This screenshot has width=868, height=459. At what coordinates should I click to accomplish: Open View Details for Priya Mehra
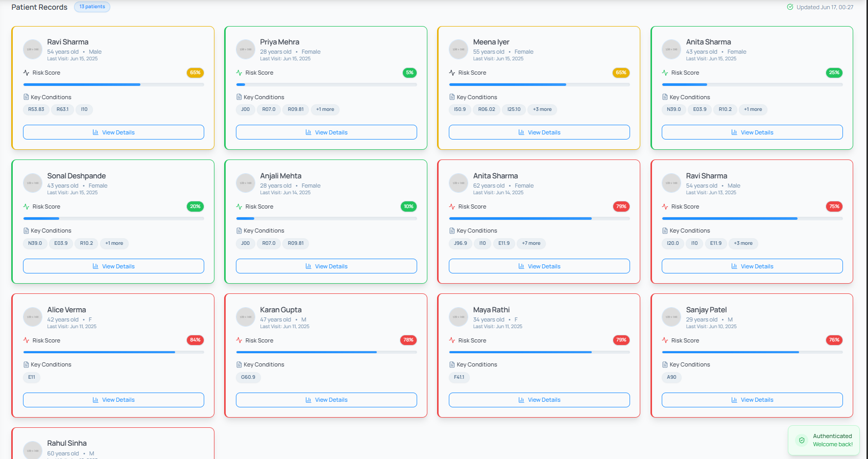(326, 132)
